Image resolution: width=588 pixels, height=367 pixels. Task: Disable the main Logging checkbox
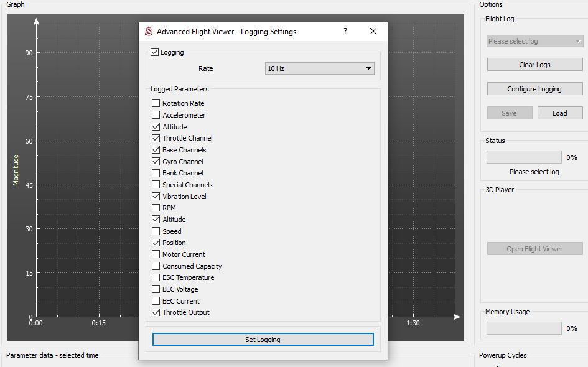pyautogui.click(x=155, y=52)
